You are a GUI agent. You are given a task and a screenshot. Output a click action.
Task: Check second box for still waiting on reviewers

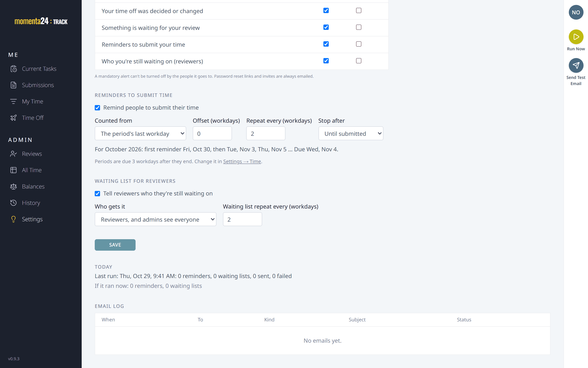tap(359, 61)
